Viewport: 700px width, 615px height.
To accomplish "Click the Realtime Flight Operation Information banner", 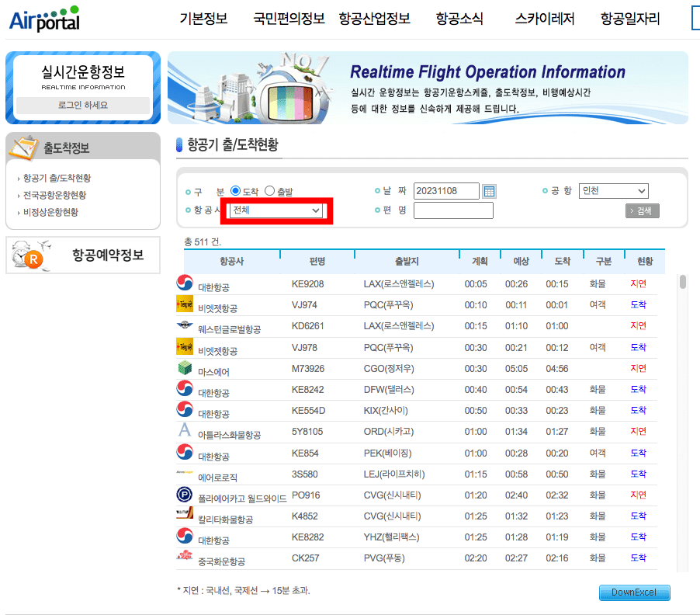I will (428, 88).
